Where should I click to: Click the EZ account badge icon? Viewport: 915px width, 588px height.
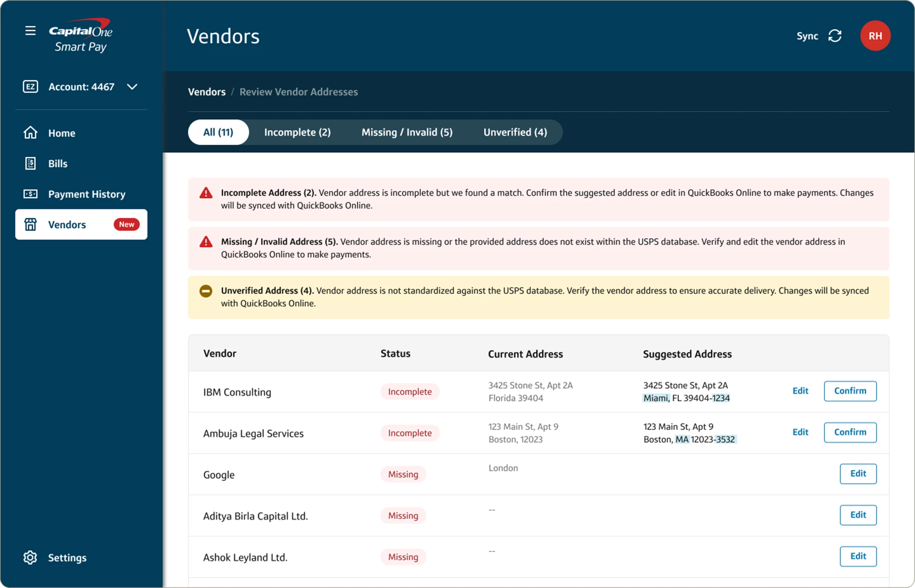click(30, 87)
